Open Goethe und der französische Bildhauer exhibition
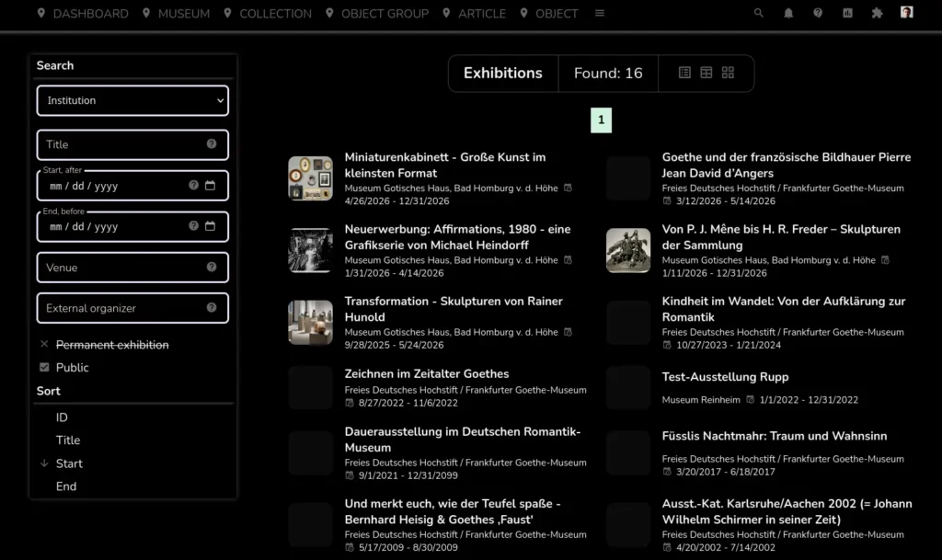 click(x=787, y=166)
